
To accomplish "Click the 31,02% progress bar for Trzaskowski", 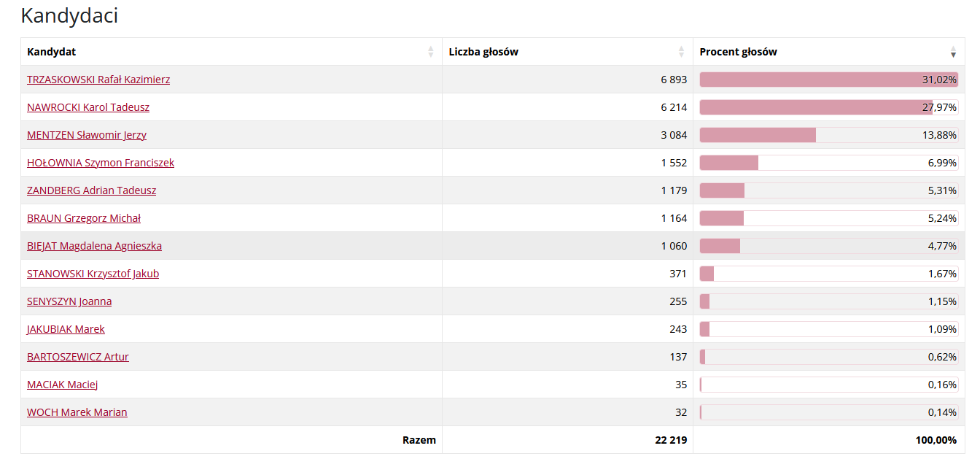I will click(x=829, y=80).
